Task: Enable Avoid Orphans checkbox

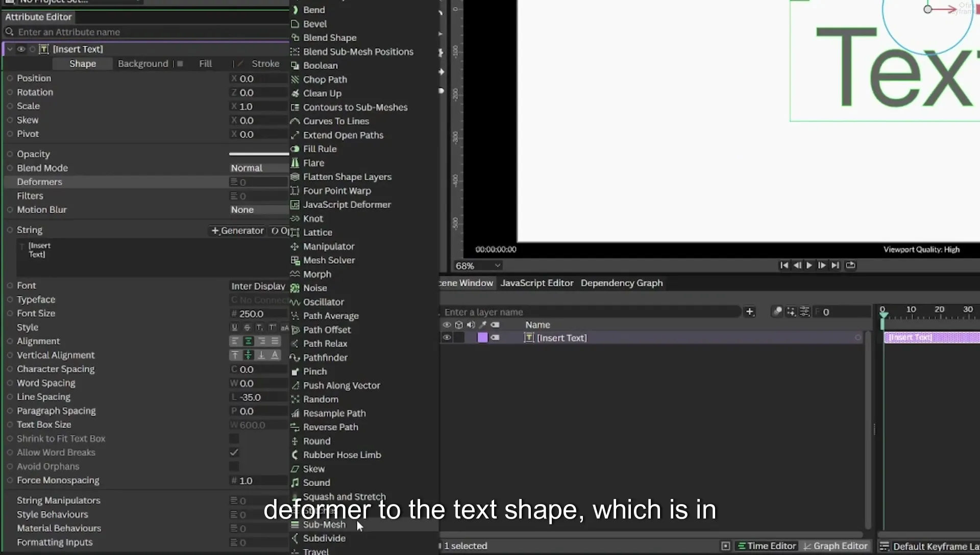Action: pos(234,466)
